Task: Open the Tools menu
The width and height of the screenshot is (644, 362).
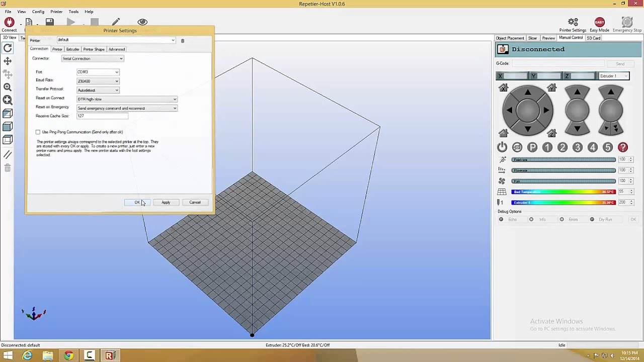Action: point(73,12)
